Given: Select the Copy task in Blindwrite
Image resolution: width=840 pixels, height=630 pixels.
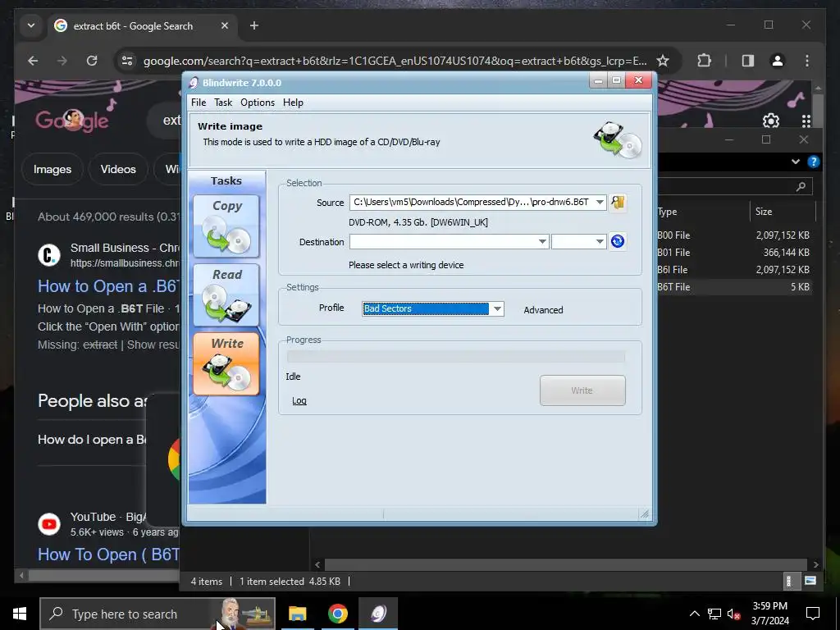Looking at the screenshot, I should 226,226.
